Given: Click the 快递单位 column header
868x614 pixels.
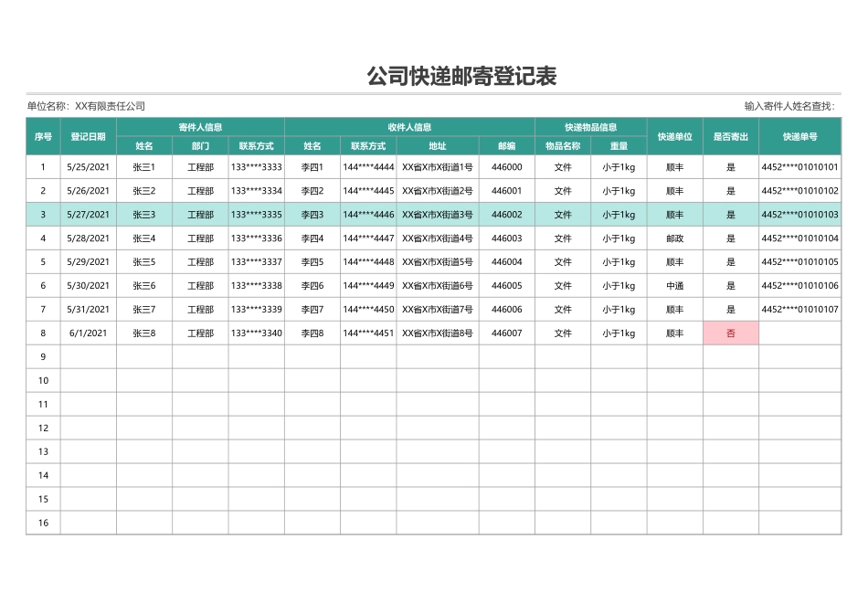Looking at the screenshot, I should pyautogui.click(x=672, y=136).
